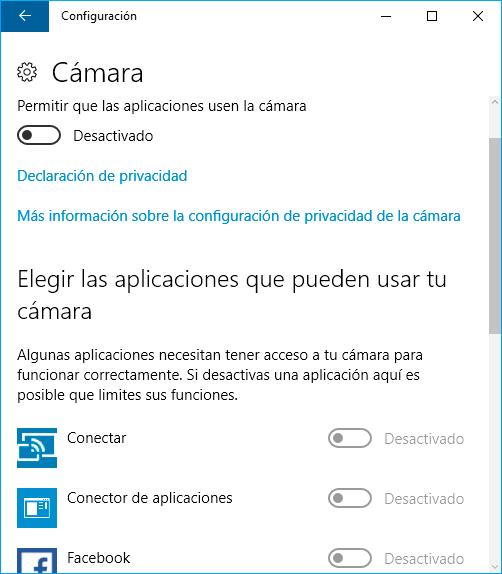Toggle camera access for Conector de aplicaciones
Image resolution: width=502 pixels, height=574 pixels.
tap(350, 498)
